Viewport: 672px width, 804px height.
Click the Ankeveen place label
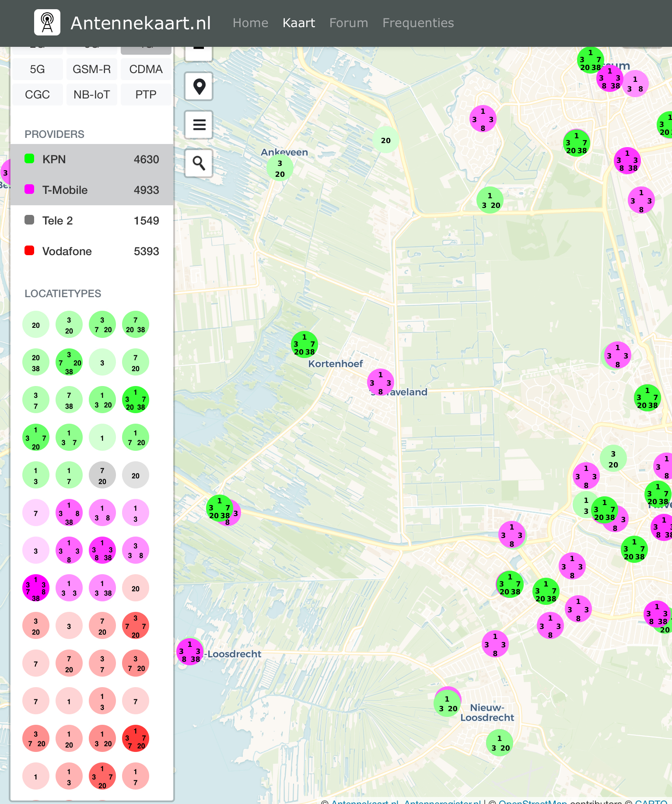pyautogui.click(x=284, y=152)
